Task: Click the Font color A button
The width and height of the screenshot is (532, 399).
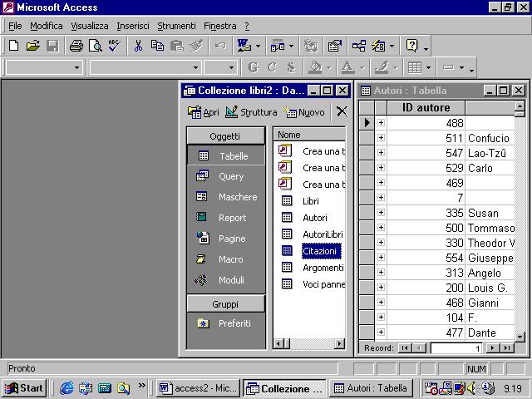Action: (347, 67)
